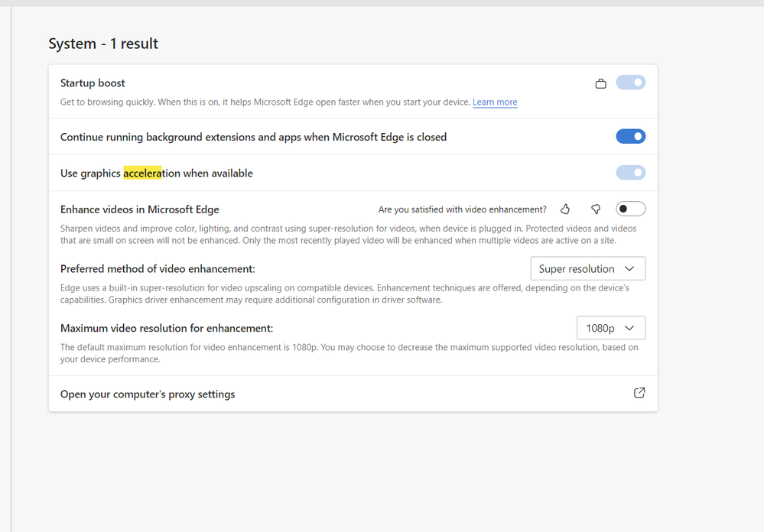Click 'Maximum video resolution for enhancement:' label
The height and width of the screenshot is (532, 764).
pyautogui.click(x=167, y=329)
